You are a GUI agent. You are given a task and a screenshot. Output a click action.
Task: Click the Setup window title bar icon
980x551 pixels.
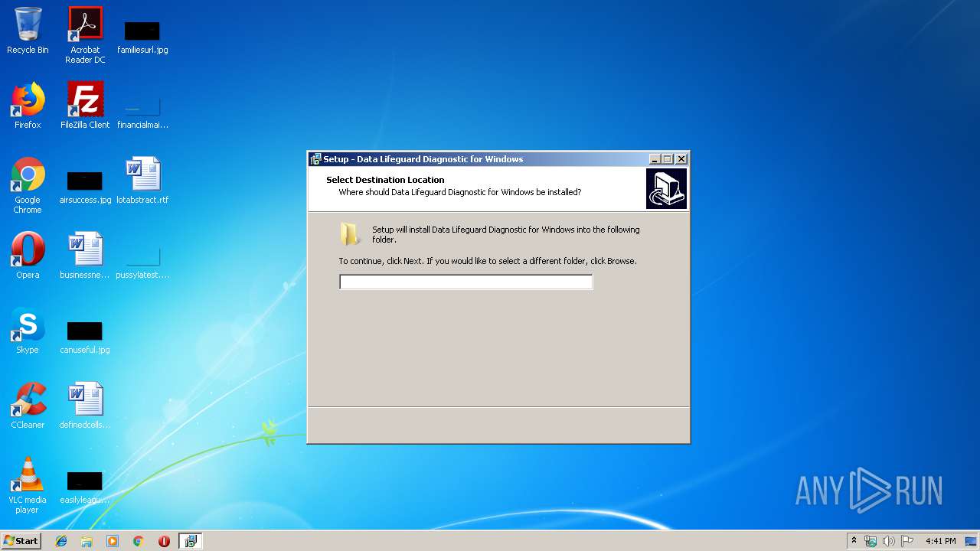click(315, 159)
